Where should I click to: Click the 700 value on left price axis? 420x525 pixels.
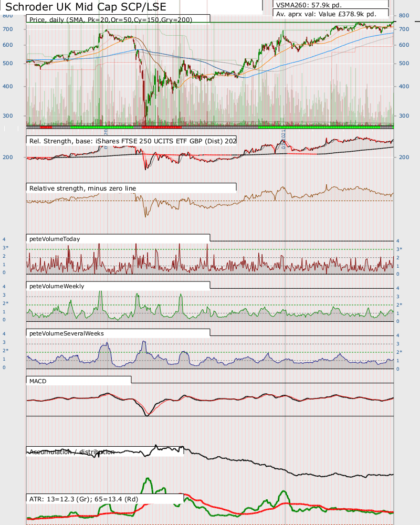[x=8, y=29]
